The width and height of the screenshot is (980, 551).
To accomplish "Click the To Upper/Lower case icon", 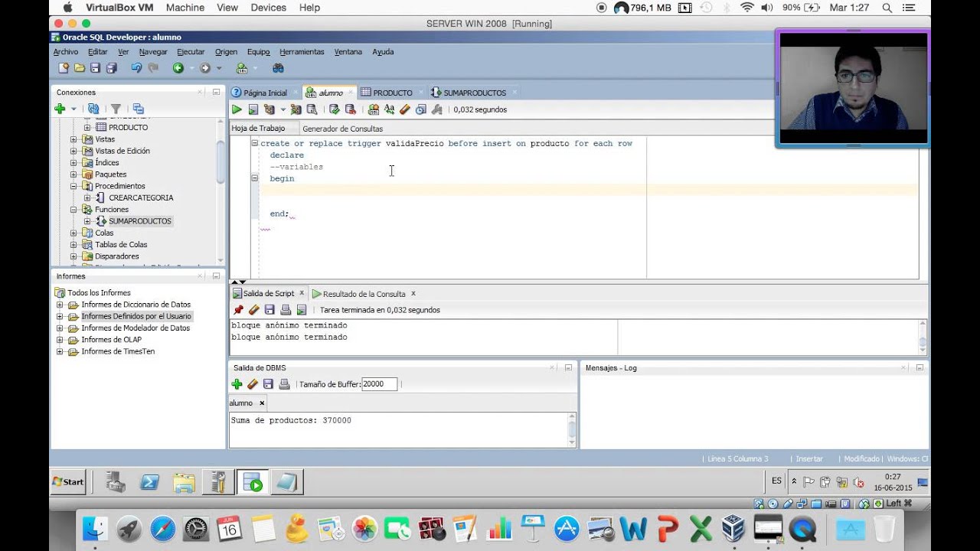I will click(x=389, y=109).
